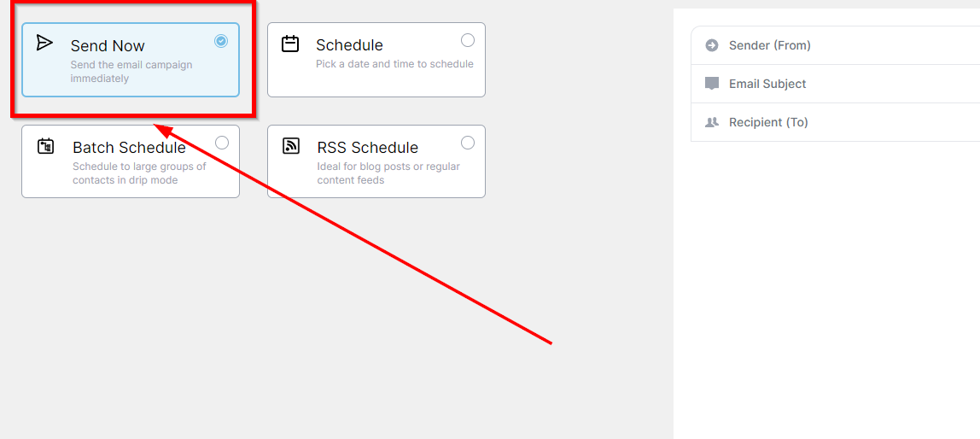Click the Email Subject speech bubble icon
Image resolution: width=980 pixels, height=439 pixels.
coord(712,84)
